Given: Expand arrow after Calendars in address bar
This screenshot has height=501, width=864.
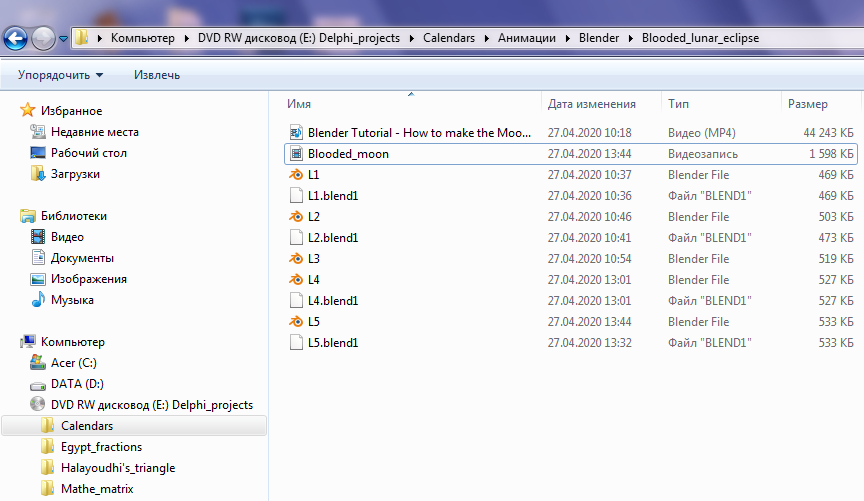Looking at the screenshot, I should [487, 38].
